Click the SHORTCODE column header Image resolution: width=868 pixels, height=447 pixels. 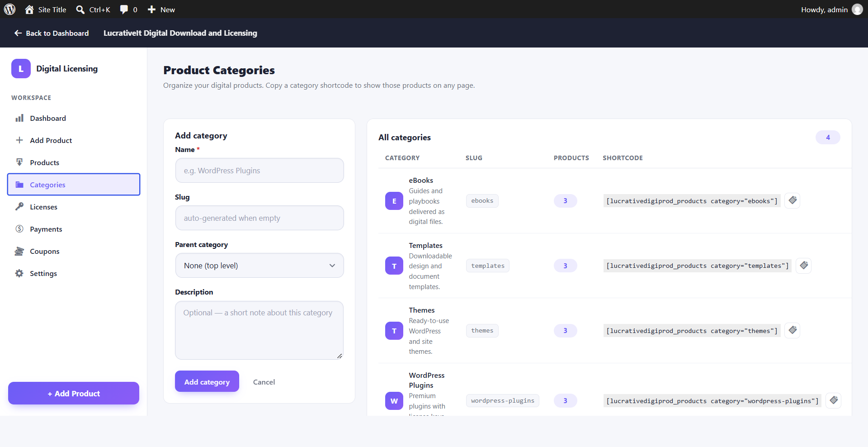pos(623,158)
